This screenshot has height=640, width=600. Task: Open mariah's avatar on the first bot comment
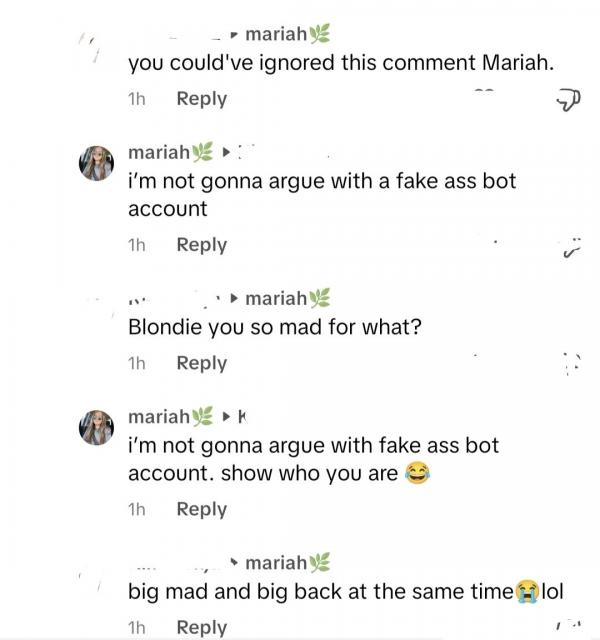pos(97,162)
